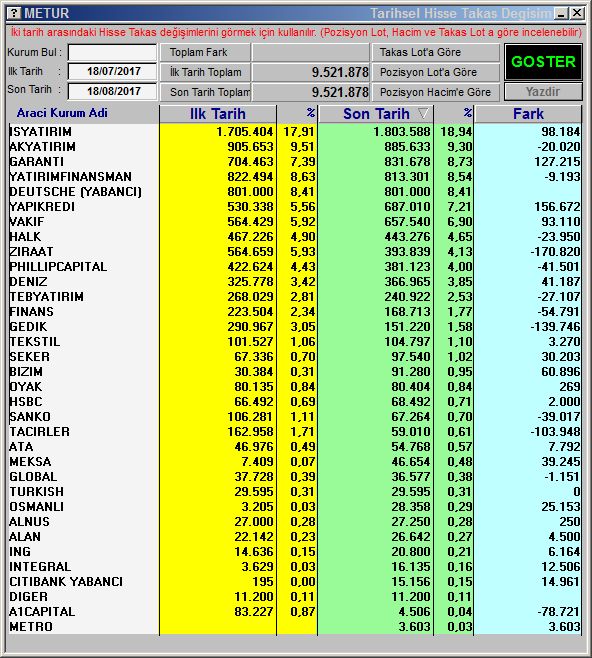Click Fark value -170.820

(x=555, y=252)
